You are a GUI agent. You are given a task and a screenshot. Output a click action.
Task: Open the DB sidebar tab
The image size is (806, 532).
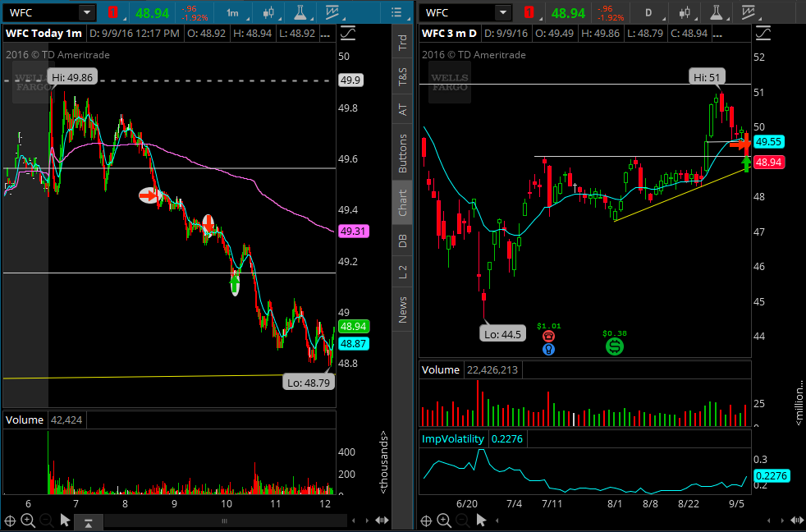point(402,241)
